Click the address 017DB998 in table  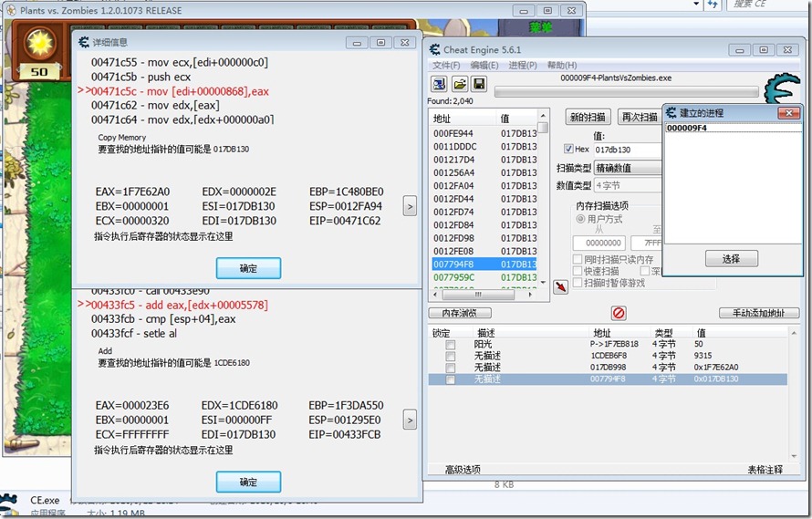tap(609, 368)
